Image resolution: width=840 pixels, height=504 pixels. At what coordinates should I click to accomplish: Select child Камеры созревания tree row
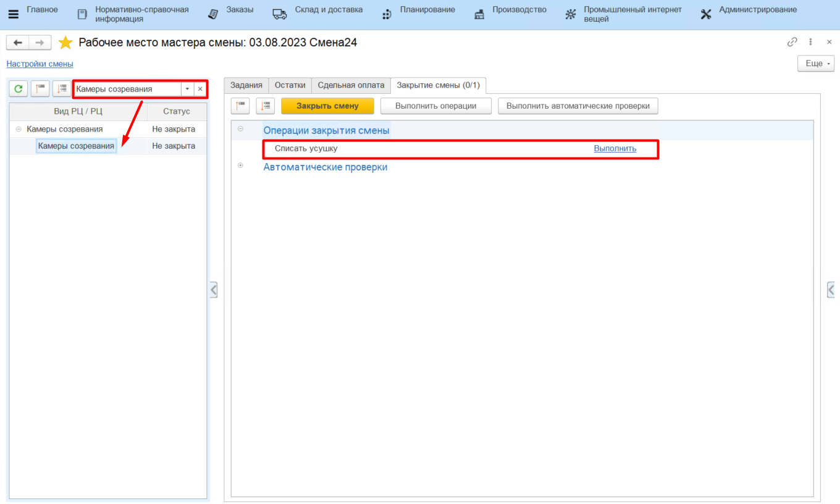tap(76, 146)
